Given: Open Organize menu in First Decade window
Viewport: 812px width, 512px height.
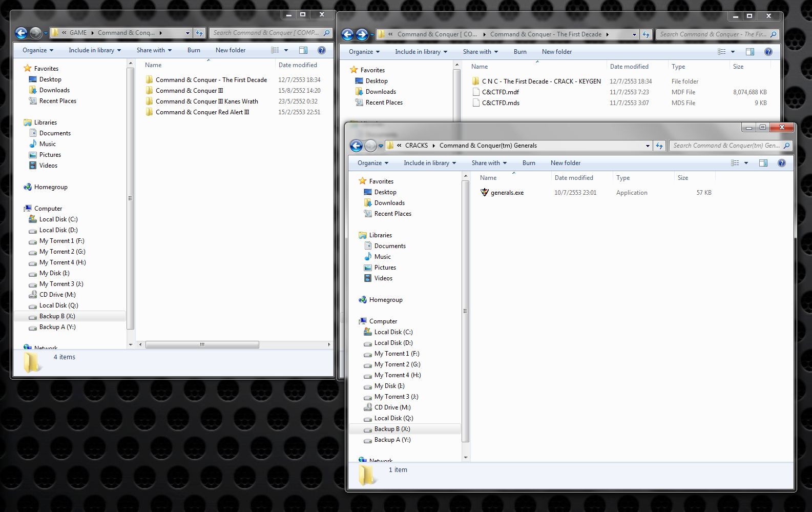Looking at the screenshot, I should click(x=364, y=52).
